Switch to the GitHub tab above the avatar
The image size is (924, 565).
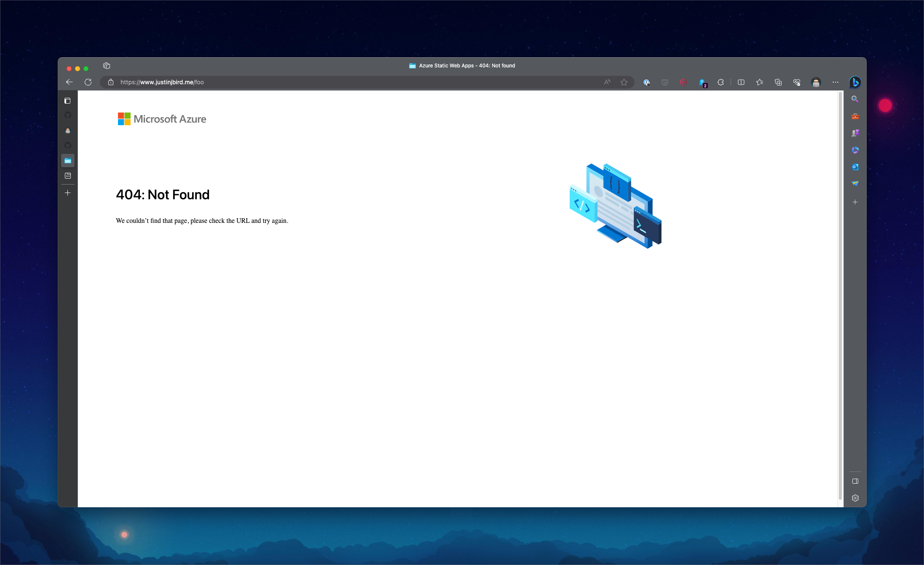(67, 115)
